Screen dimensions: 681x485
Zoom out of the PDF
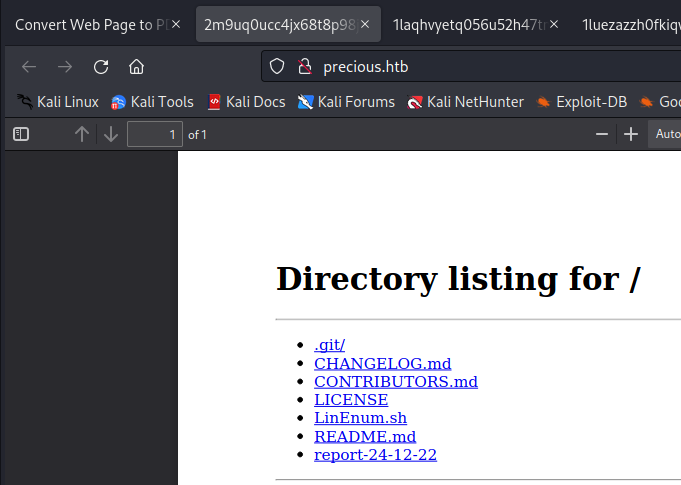coord(602,134)
